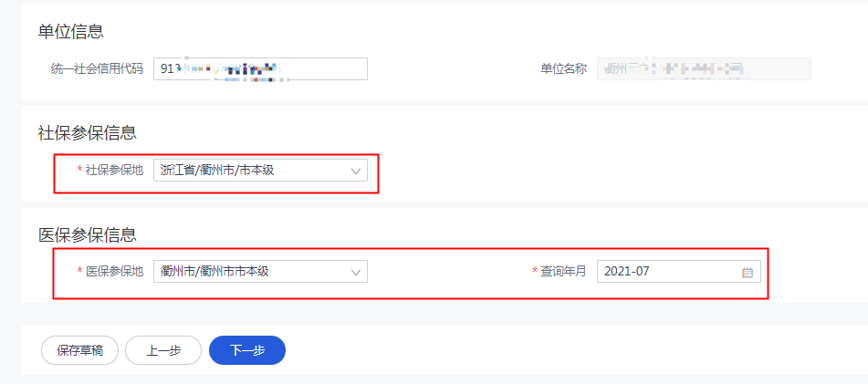Proceed with the blue 下一步 button
Viewport: 868px width, 384px height.
pos(247,350)
